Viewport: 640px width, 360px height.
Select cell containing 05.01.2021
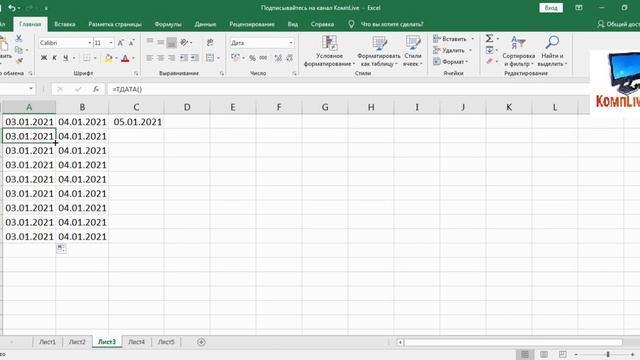[136, 122]
